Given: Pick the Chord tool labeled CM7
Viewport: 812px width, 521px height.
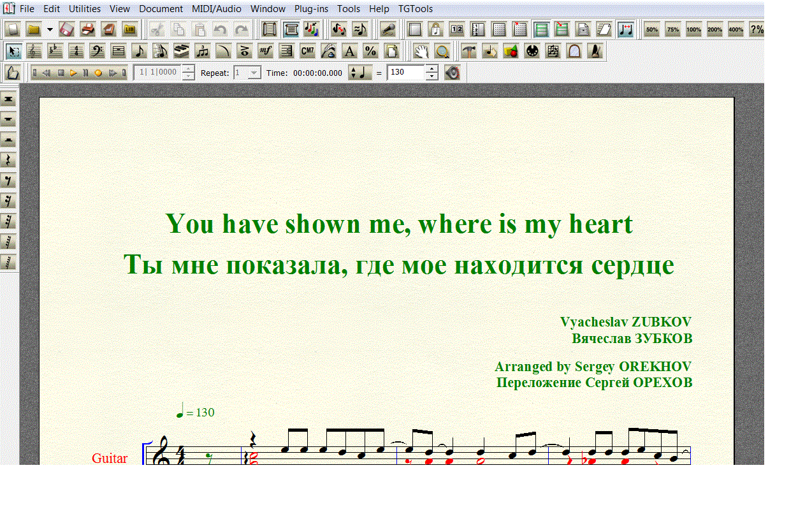Looking at the screenshot, I should [307, 52].
